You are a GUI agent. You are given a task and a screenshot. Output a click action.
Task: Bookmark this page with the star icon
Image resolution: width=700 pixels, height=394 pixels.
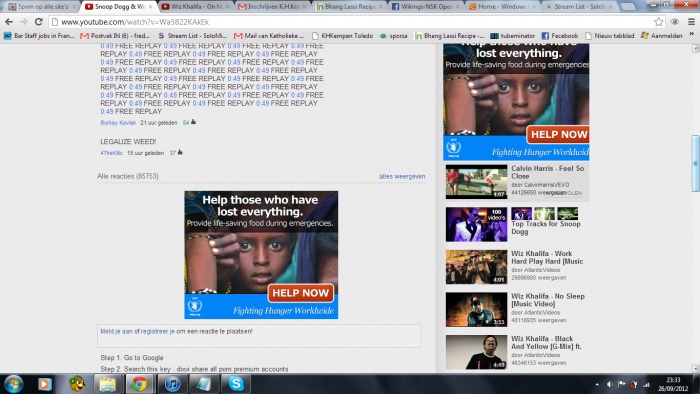(658, 22)
